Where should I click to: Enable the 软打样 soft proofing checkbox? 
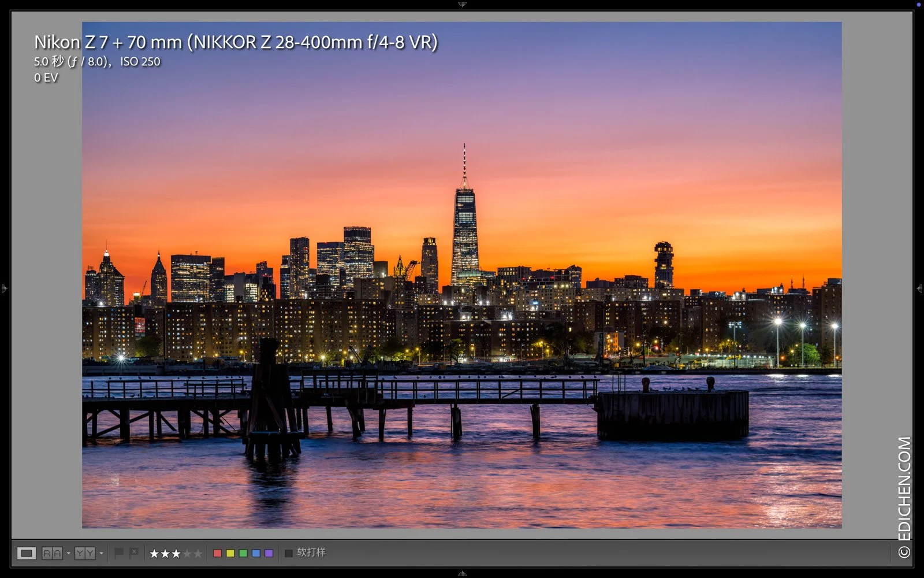click(289, 553)
